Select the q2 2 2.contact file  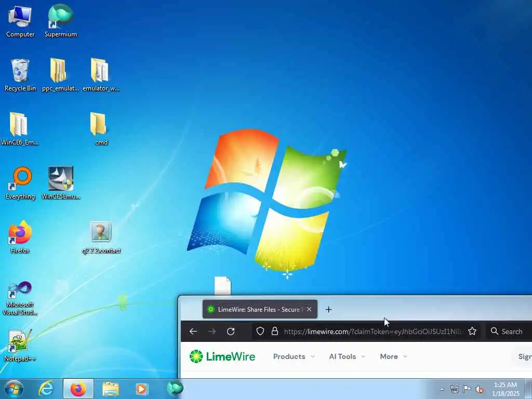click(x=101, y=237)
